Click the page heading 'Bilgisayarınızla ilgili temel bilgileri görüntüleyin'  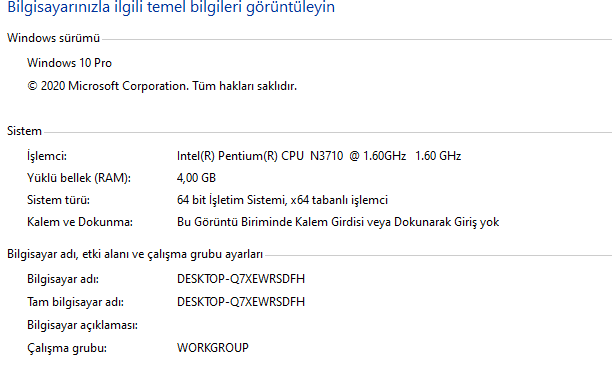(x=171, y=7)
